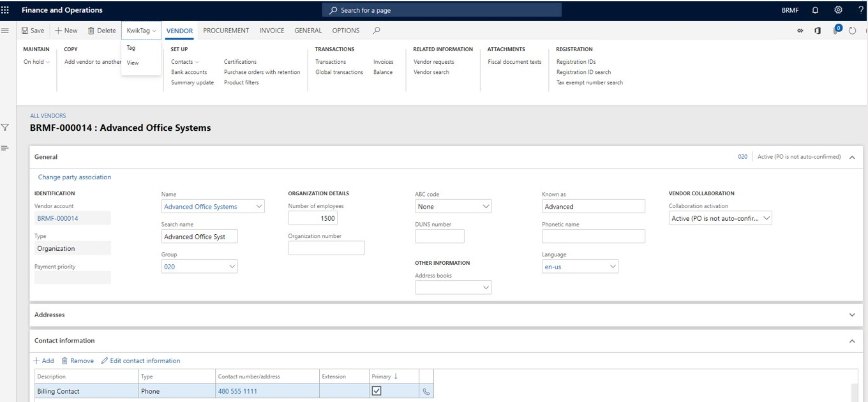This screenshot has width=868, height=402.
Task: Refresh the vendor page
Action: 852,31
